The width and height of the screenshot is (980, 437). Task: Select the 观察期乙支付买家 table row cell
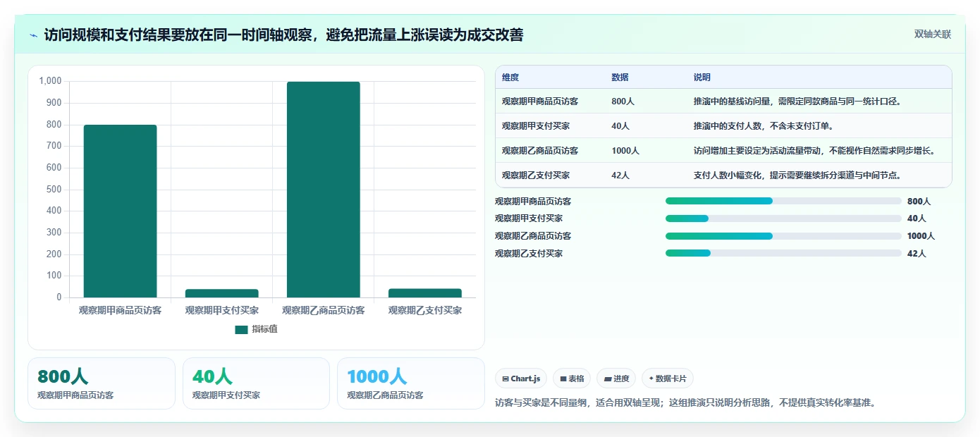pyautogui.click(x=536, y=176)
